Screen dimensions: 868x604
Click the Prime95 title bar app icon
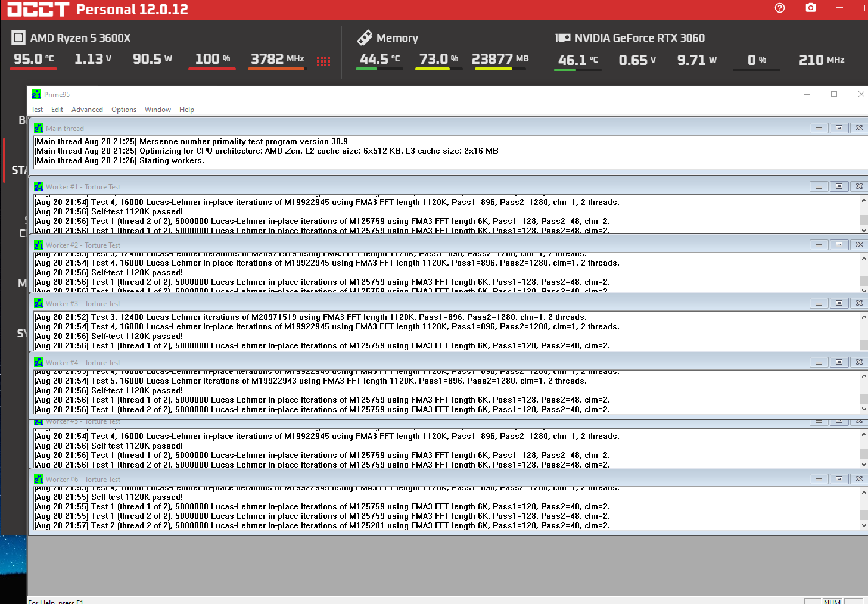pos(36,94)
